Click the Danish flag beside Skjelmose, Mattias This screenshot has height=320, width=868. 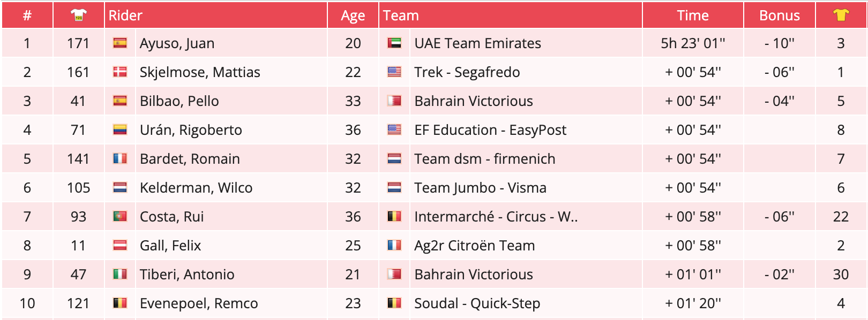click(x=120, y=72)
